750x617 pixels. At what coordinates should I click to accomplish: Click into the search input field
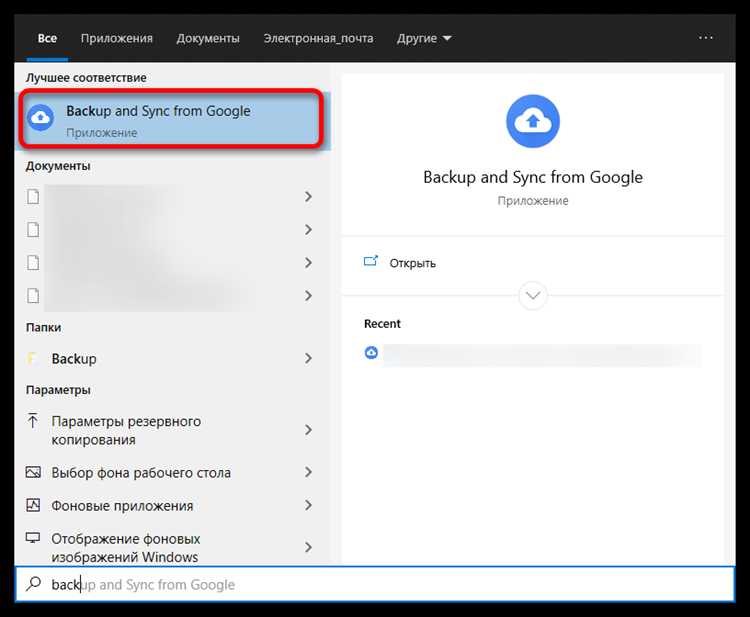375,584
